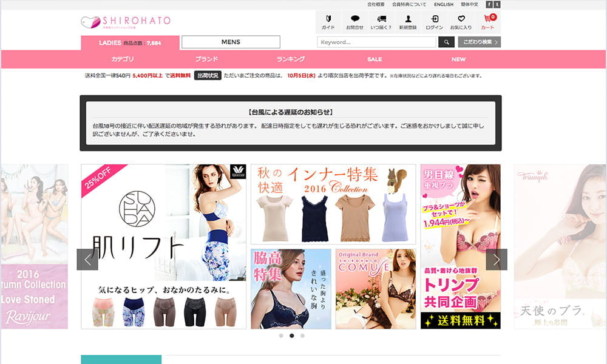
Task: Visit the Facebook page icon
Action: (x=489, y=4)
